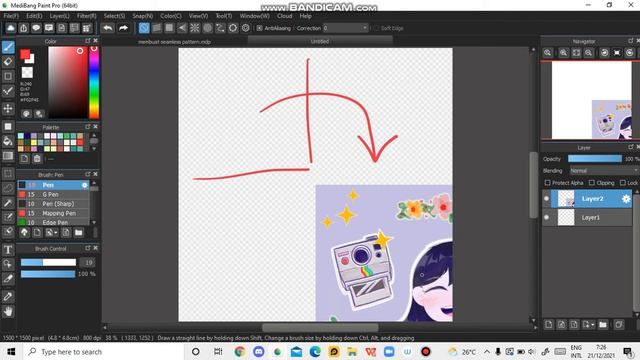Image resolution: width=640 pixels, height=360 pixels.
Task: Hide Layer2 visibility
Action: [x=547, y=199]
